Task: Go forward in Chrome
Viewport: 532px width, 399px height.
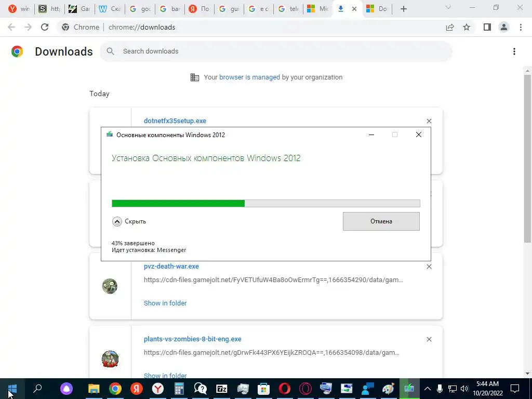Action: [x=28, y=27]
